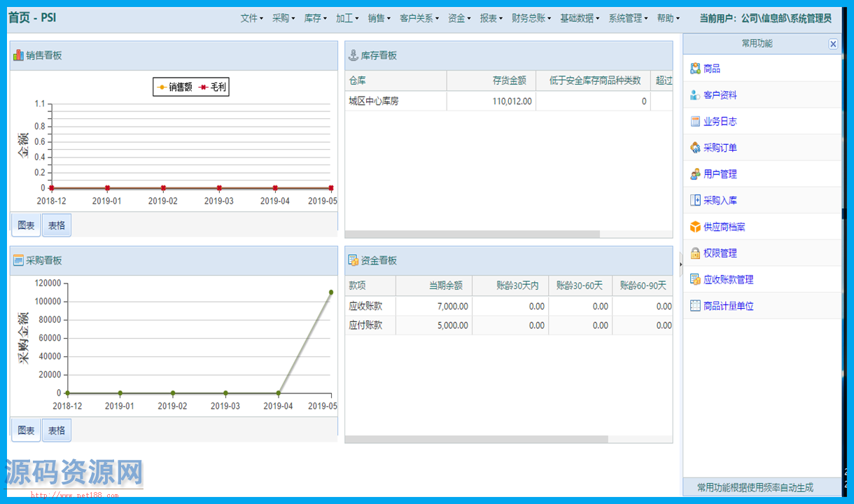Click 低于安全库存商品种类数 column header
Screen dimensions: 854x504
click(593, 80)
